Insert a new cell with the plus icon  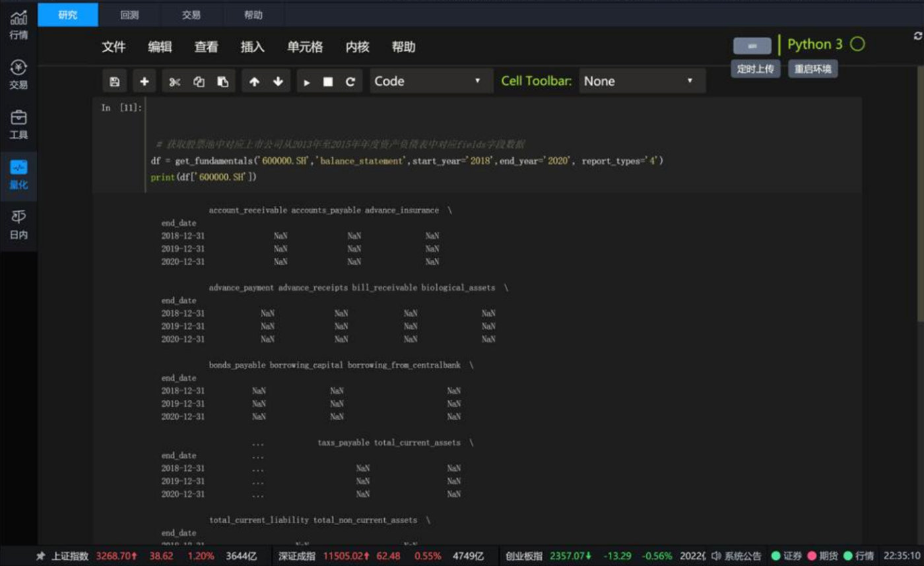pyautogui.click(x=144, y=82)
